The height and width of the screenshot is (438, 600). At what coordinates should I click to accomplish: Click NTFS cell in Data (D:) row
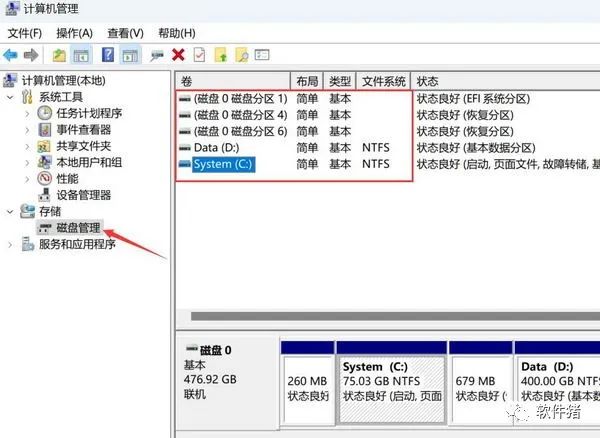click(x=376, y=148)
